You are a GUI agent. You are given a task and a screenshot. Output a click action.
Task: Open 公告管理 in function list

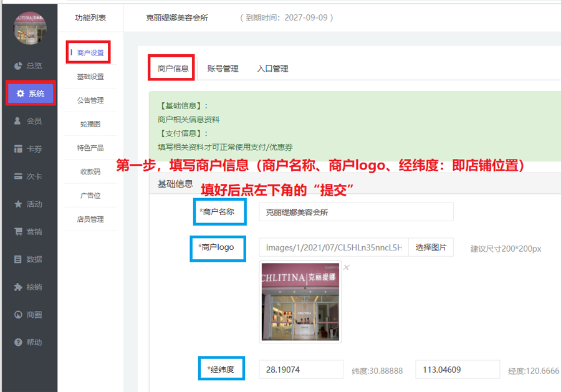(x=90, y=100)
